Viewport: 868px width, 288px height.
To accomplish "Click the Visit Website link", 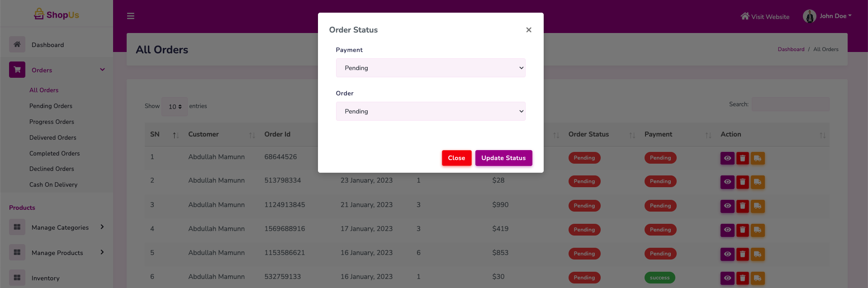I will (x=765, y=17).
